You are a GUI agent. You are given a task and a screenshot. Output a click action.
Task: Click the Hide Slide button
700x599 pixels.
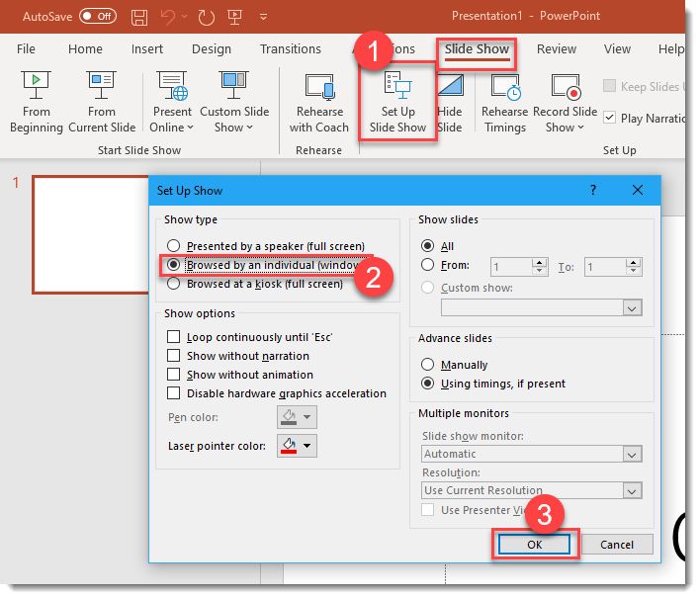pyautogui.click(x=450, y=102)
